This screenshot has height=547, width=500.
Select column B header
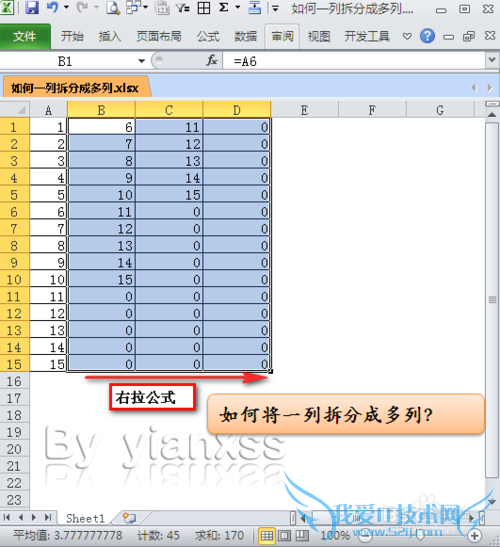tap(101, 110)
